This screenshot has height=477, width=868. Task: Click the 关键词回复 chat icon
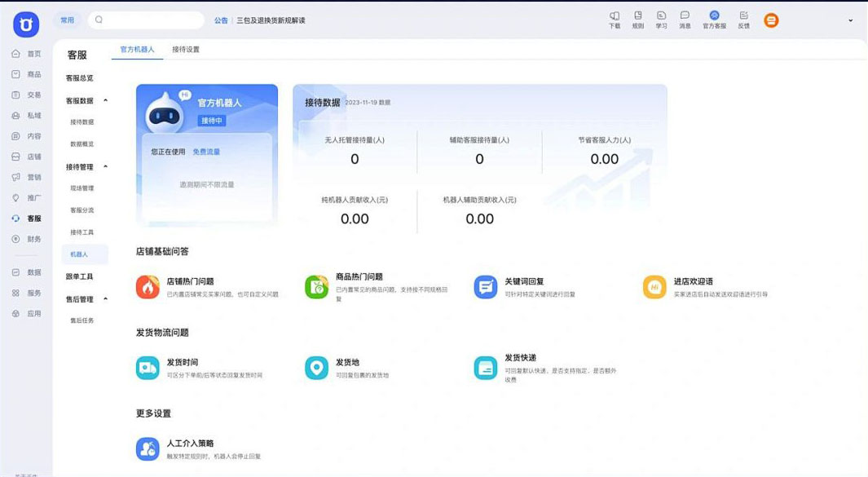pos(486,287)
